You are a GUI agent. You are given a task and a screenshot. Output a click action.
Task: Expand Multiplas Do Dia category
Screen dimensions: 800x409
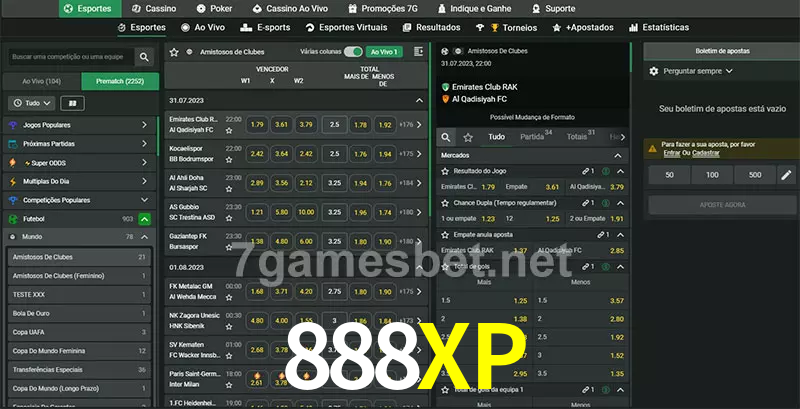(x=144, y=182)
